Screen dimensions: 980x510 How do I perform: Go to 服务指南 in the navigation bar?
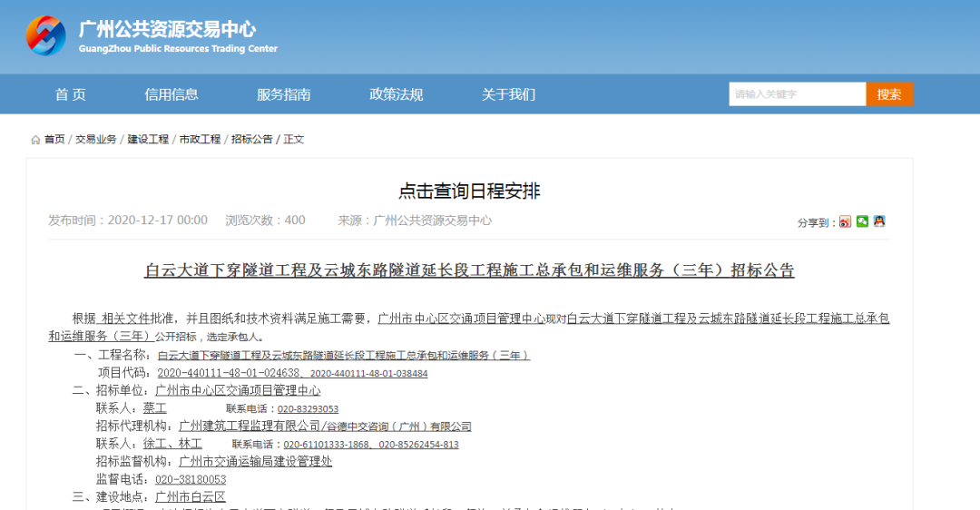click(x=283, y=94)
